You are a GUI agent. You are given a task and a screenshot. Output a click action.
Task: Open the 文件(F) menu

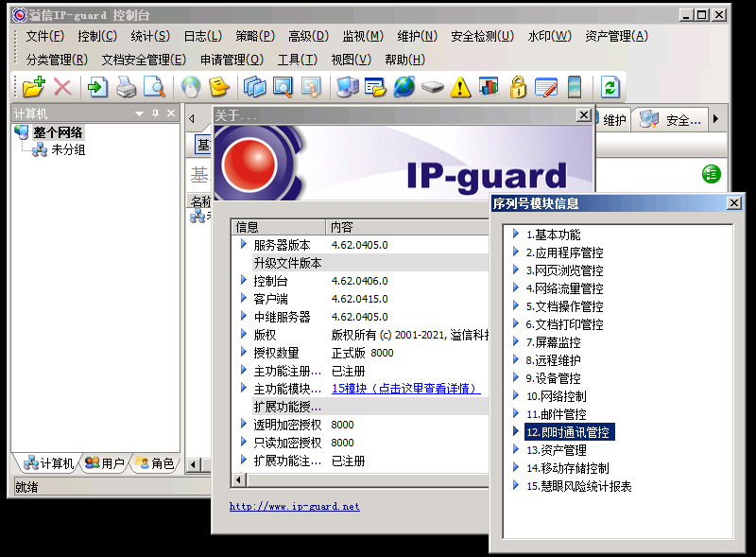point(44,36)
